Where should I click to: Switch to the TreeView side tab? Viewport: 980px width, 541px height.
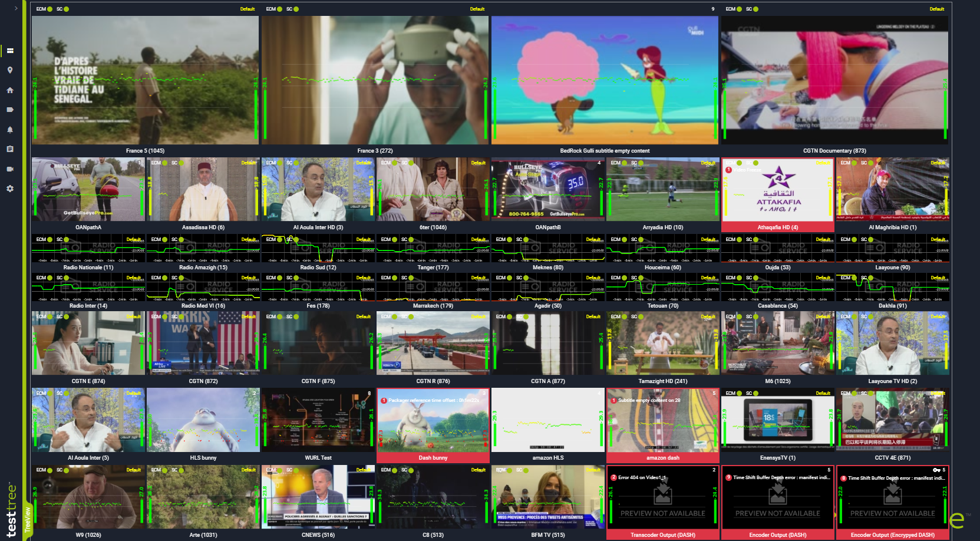coord(27,519)
